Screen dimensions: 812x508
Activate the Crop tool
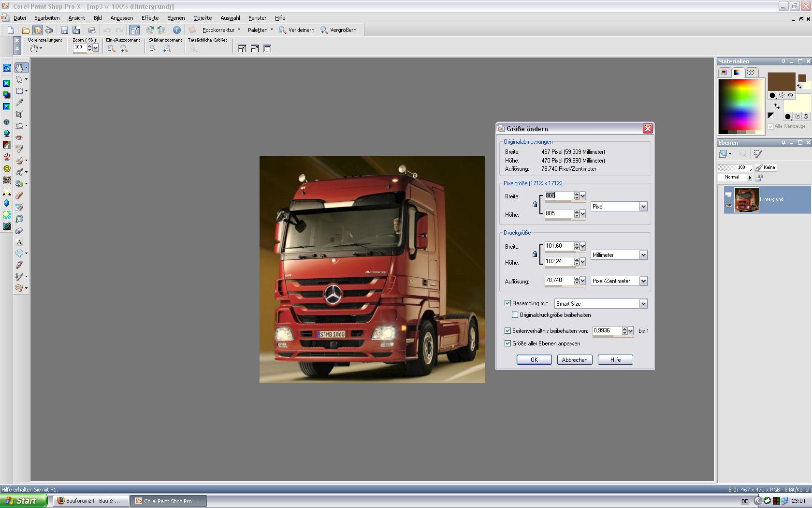pyautogui.click(x=19, y=114)
